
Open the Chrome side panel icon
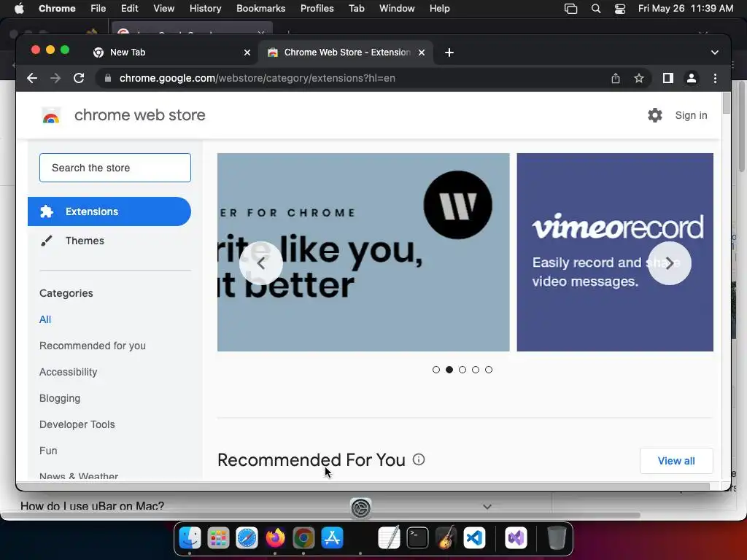coord(668,78)
